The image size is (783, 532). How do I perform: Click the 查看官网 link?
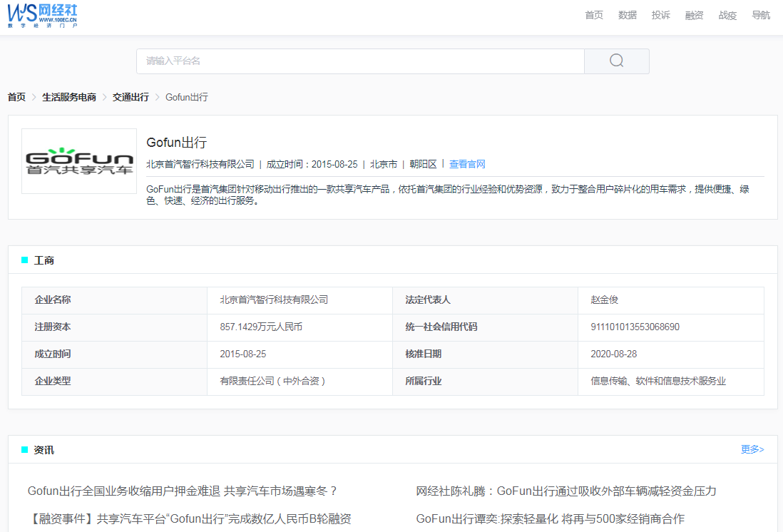[467, 164]
